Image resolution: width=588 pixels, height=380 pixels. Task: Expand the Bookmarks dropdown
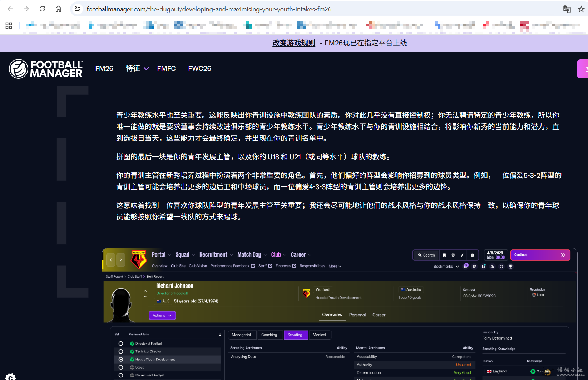(446, 267)
